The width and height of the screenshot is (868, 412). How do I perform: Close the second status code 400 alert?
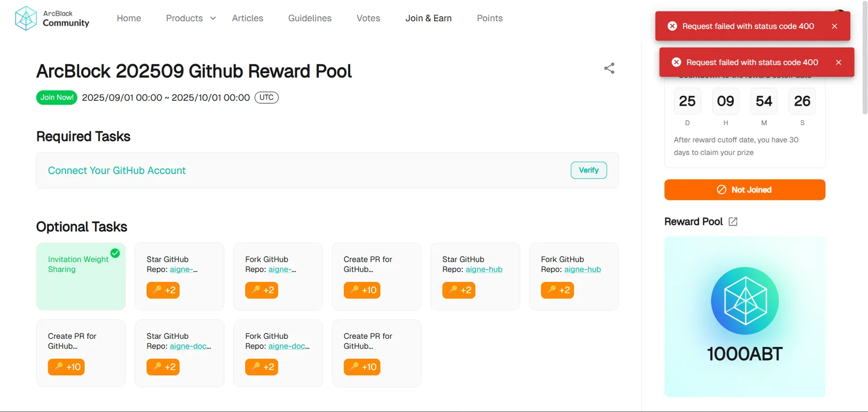click(x=838, y=62)
